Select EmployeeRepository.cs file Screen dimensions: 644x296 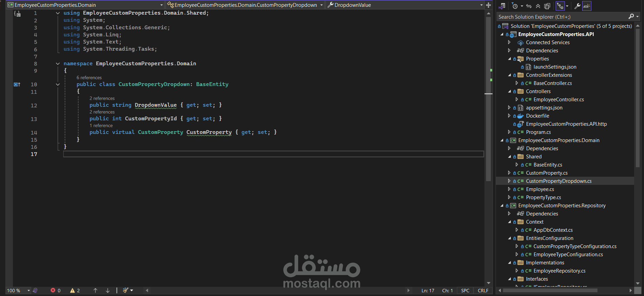coord(559,271)
